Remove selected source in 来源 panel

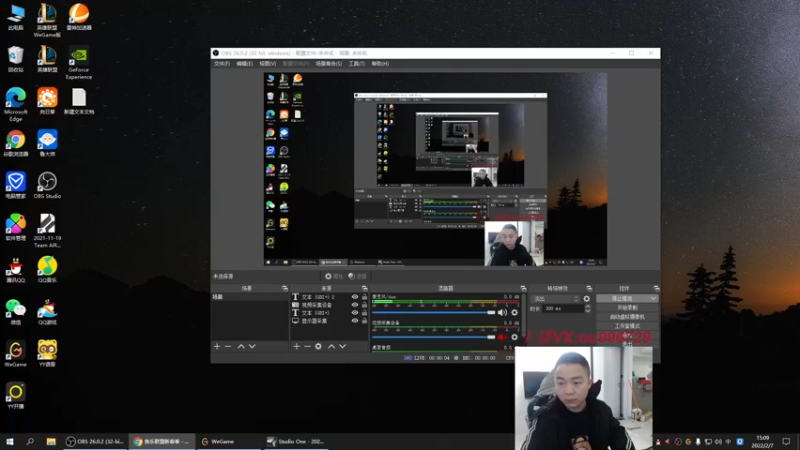pyautogui.click(x=307, y=346)
